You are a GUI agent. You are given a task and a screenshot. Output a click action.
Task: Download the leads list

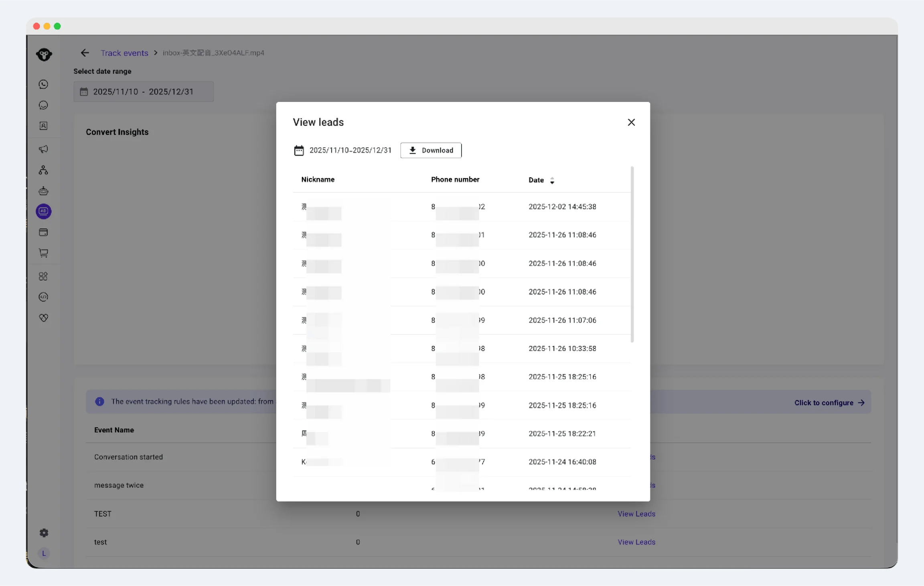(431, 151)
